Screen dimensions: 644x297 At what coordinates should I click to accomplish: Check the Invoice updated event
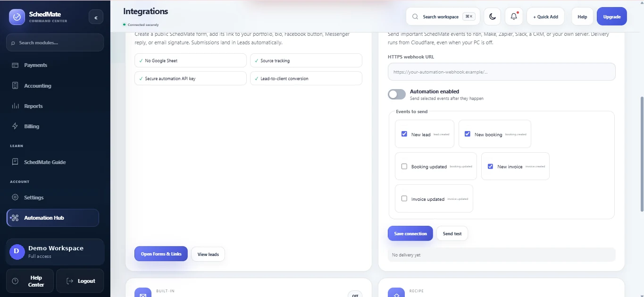click(x=404, y=198)
